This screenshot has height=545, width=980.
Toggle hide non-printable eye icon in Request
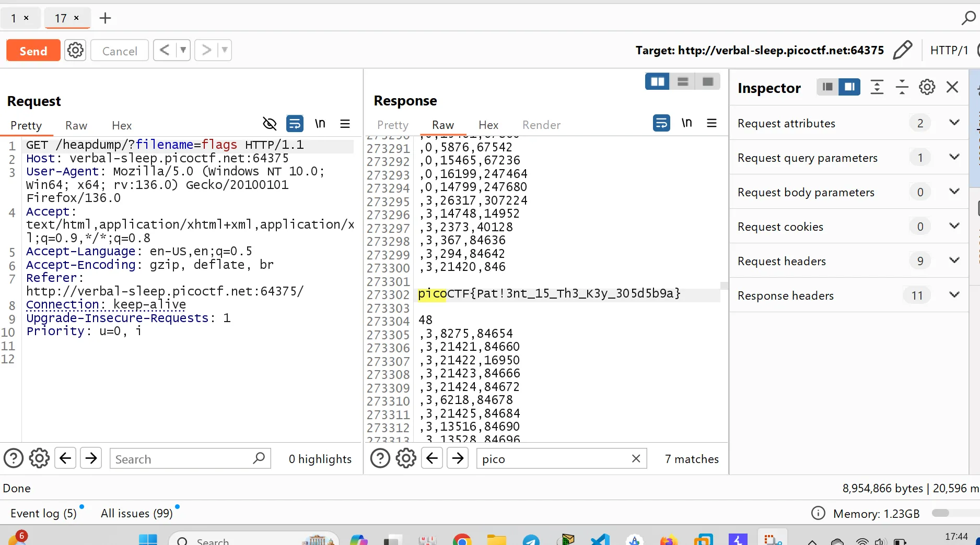tap(270, 124)
